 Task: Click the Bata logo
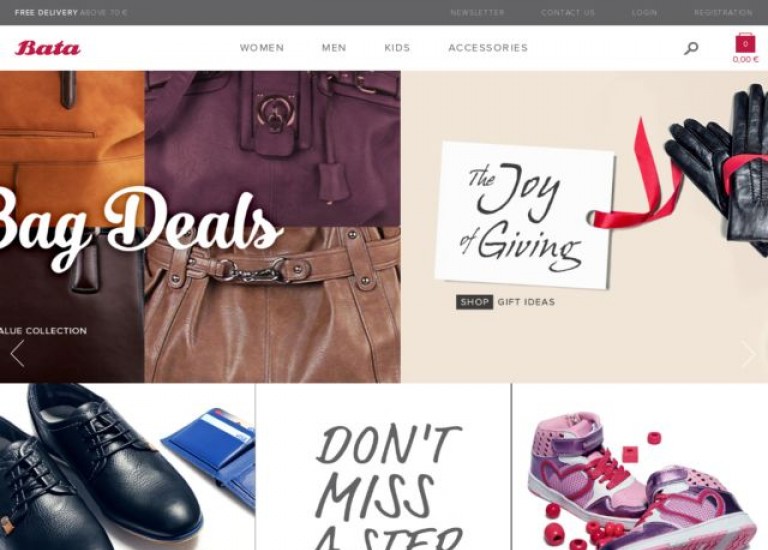[48, 48]
